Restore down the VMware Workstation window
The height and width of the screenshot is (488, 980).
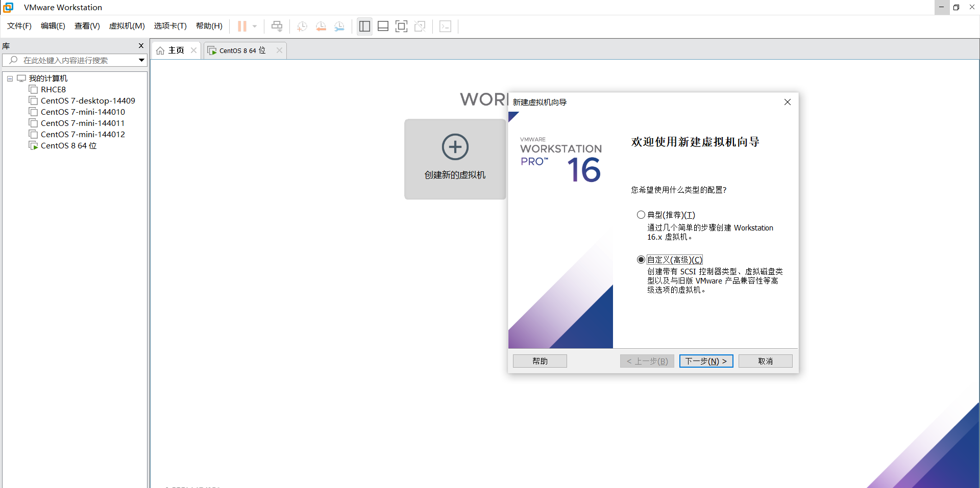(x=957, y=7)
